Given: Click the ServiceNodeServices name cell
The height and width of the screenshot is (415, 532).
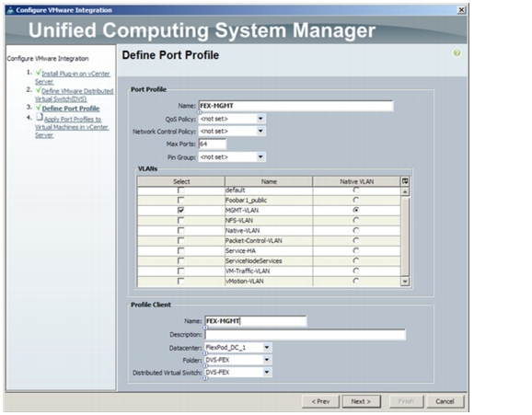Looking at the screenshot, I should (x=269, y=261).
